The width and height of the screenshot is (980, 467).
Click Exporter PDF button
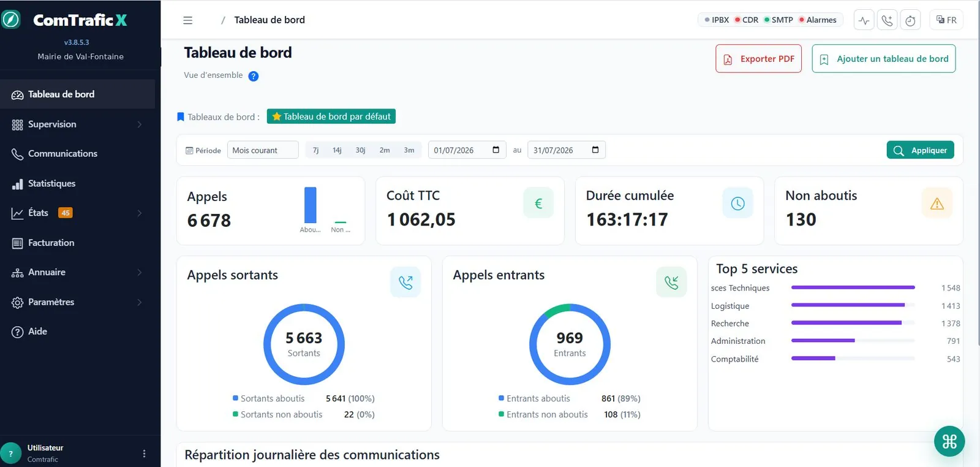click(x=758, y=59)
